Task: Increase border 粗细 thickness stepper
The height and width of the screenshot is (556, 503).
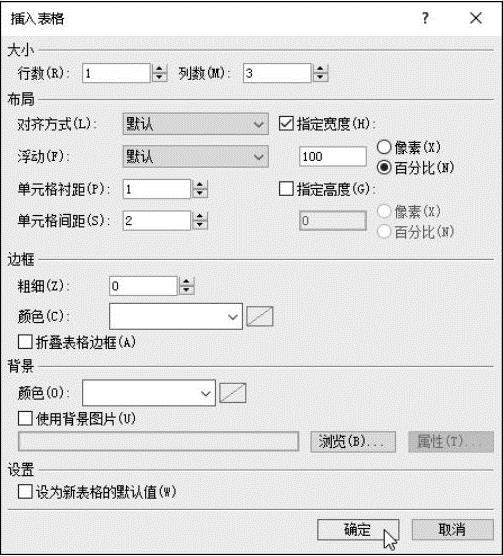Action: (x=186, y=282)
